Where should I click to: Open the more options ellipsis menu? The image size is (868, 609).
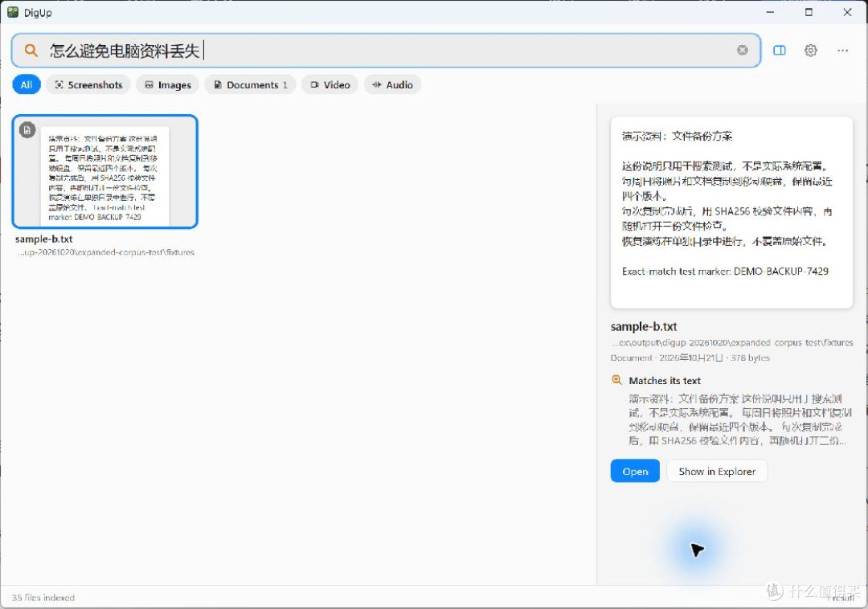click(x=842, y=51)
